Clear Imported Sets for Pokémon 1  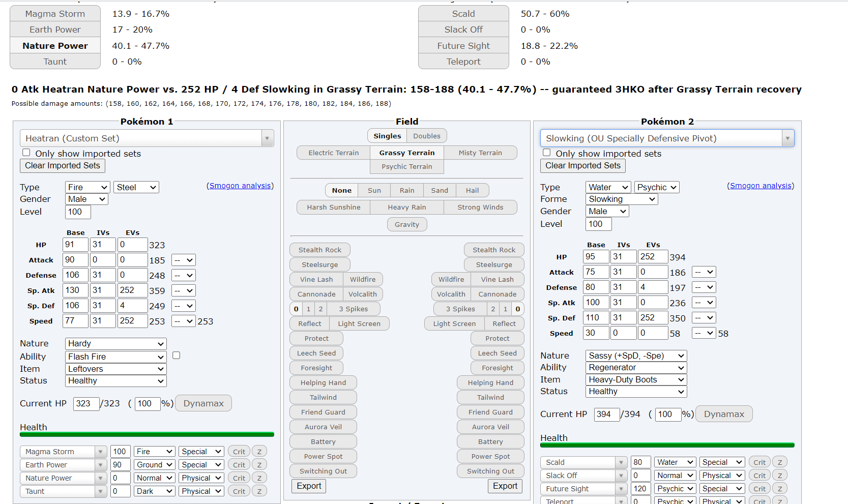(63, 166)
